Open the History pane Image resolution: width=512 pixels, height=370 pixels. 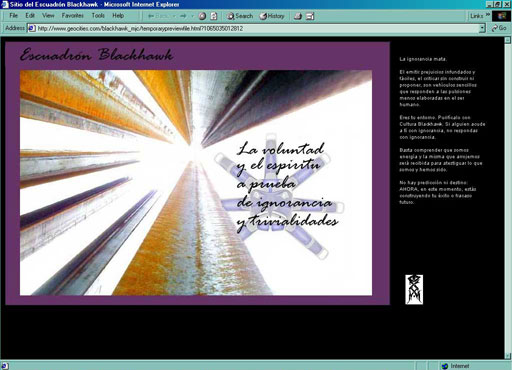pos(272,16)
